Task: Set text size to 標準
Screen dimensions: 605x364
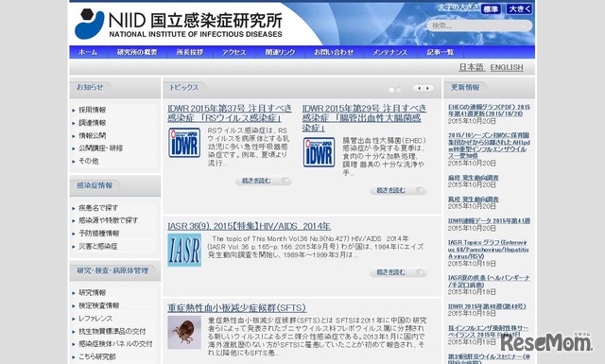Action: point(491,9)
